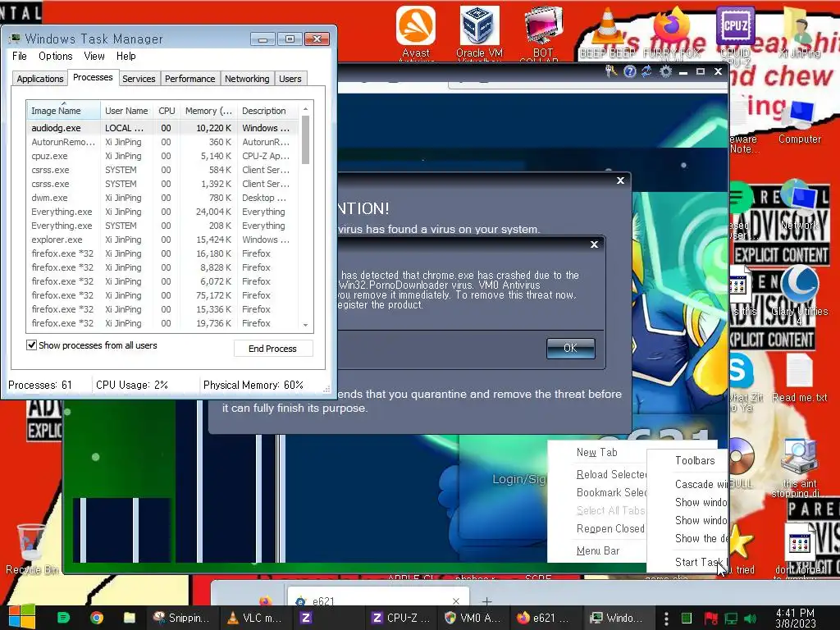Click OK in the virus alert dialog
This screenshot has height=630, width=840.
(x=571, y=348)
